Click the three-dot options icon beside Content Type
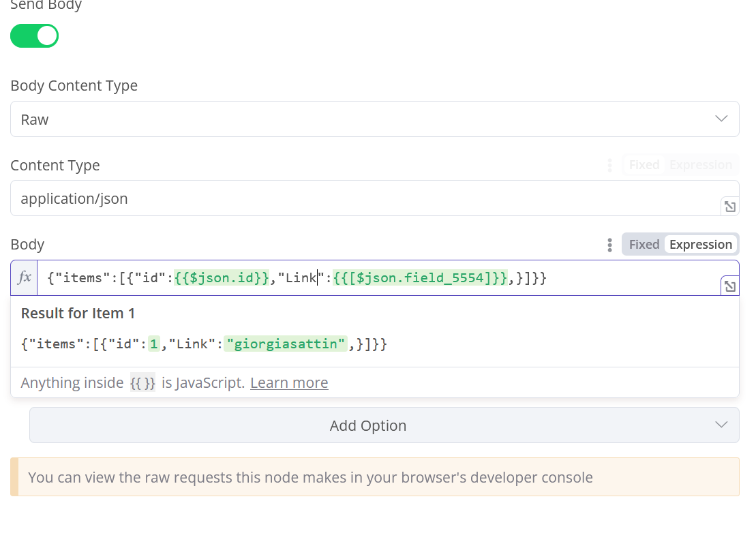756x546 pixels. (x=609, y=165)
